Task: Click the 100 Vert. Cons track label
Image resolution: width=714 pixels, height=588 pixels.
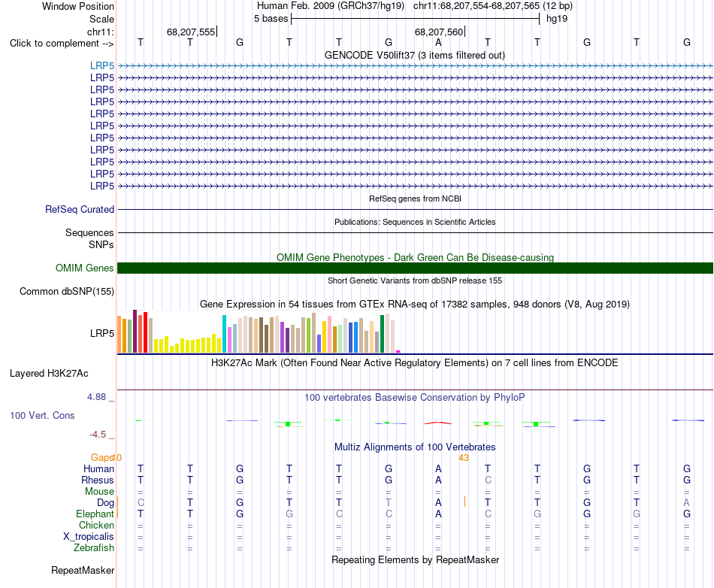Action: tap(42, 415)
